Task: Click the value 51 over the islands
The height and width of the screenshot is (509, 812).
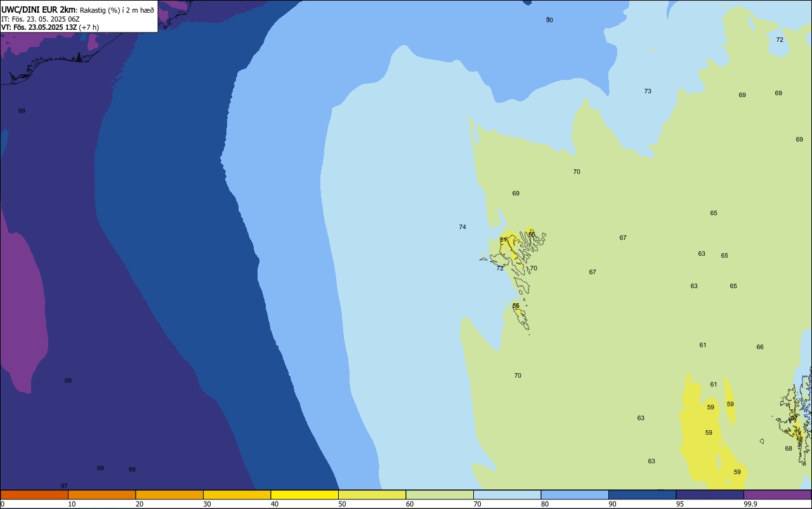Action: (x=504, y=240)
